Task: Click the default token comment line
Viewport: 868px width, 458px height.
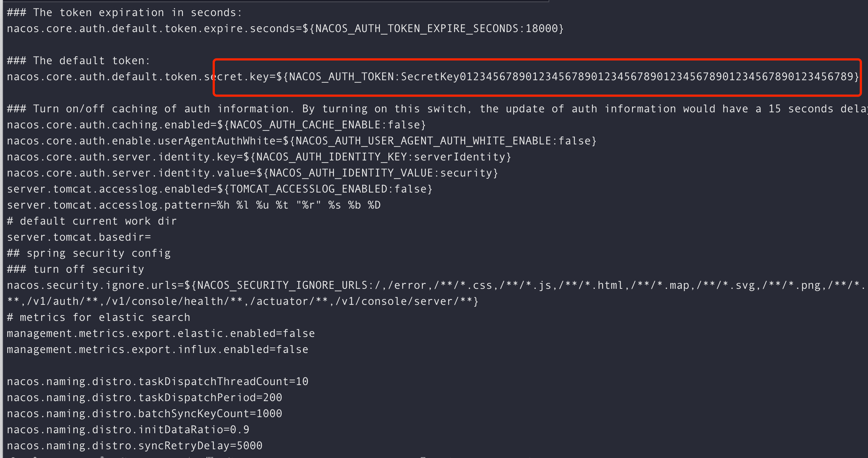Action: (78, 61)
